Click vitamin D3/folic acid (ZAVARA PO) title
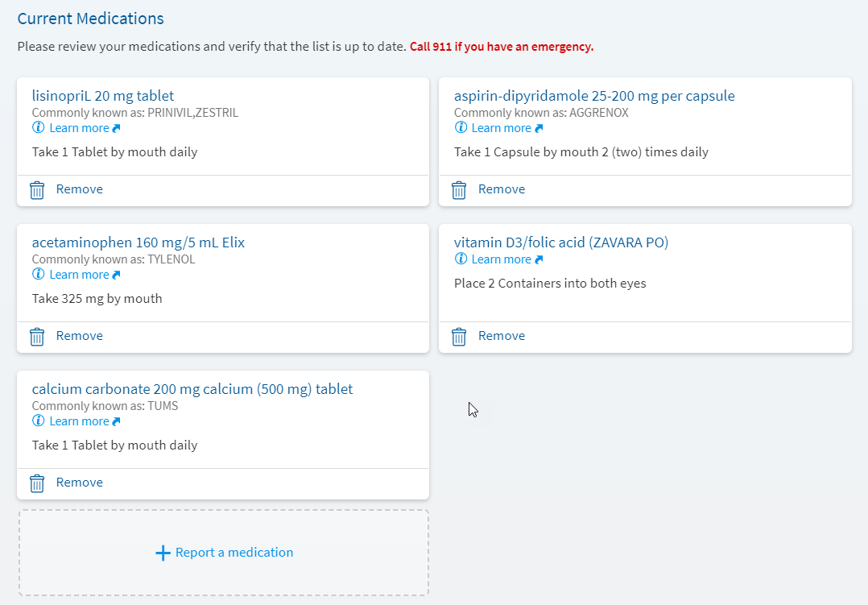The height and width of the screenshot is (605, 868). (x=561, y=242)
